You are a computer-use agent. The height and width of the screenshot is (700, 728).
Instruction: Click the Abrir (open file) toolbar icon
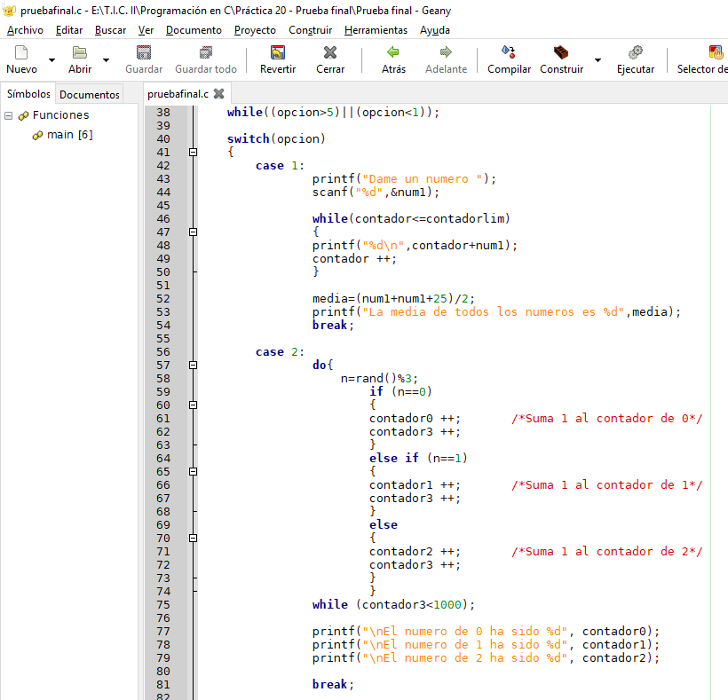tap(80, 52)
